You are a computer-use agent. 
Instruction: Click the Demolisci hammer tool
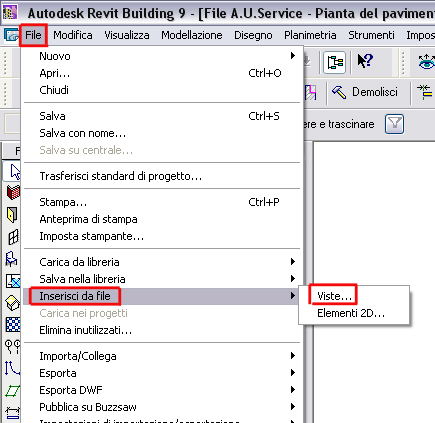tap(365, 92)
